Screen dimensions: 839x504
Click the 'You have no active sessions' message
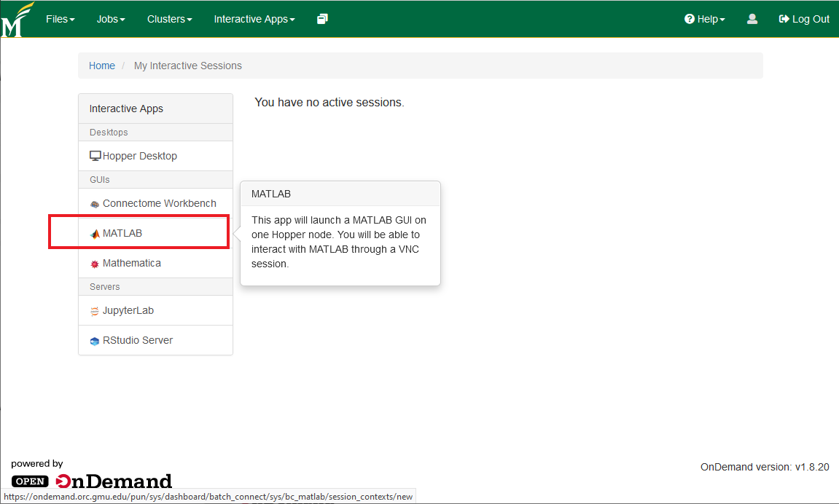(x=329, y=103)
